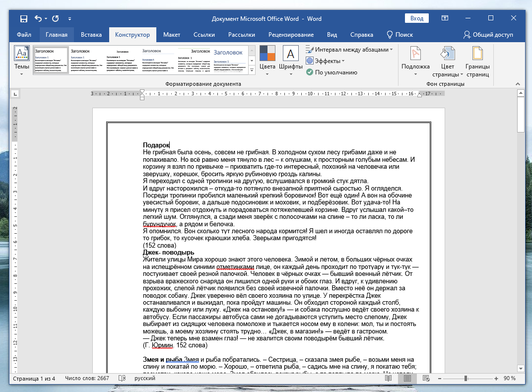Switch to Read Mode view icon
Viewport: 532px width, 392px height.
coord(389,378)
